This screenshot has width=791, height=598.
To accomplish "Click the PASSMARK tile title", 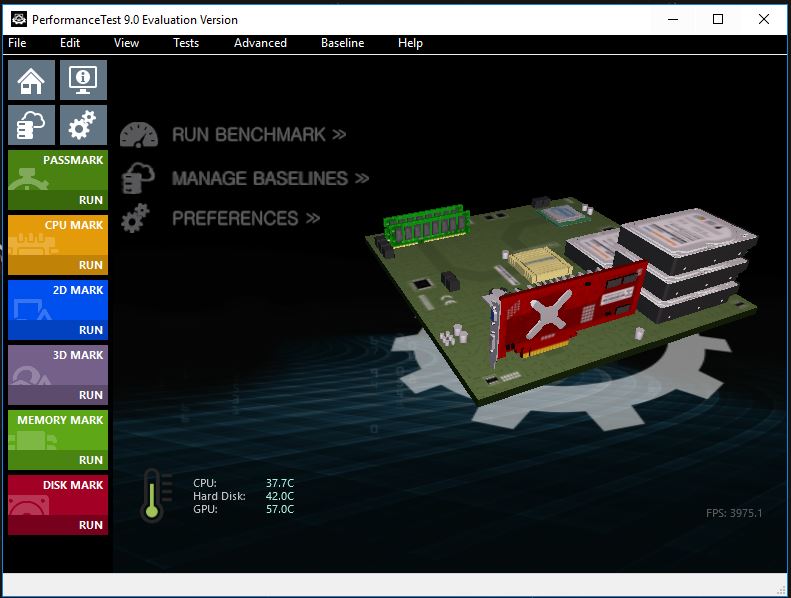I will click(x=73, y=160).
